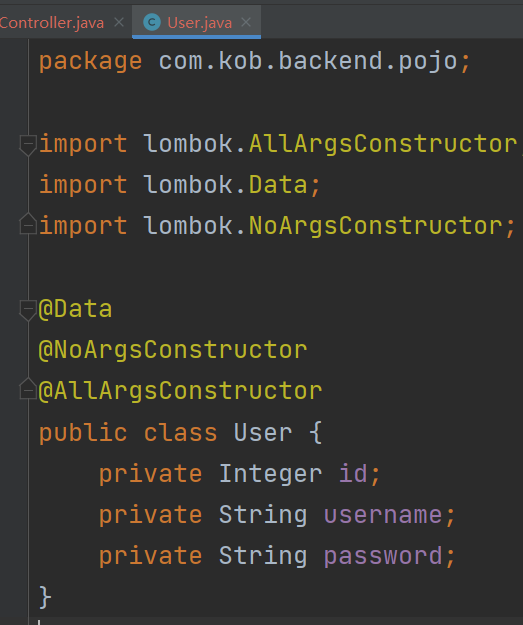This screenshot has width=523, height=625.
Task: Click AllArgsConstructor in the import line
Action: click(x=383, y=143)
